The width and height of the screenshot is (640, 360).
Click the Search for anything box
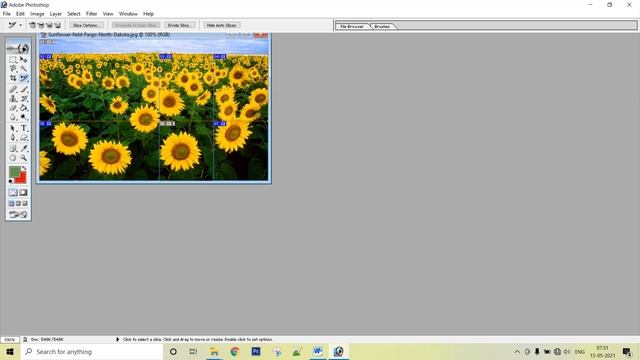[x=92, y=352]
